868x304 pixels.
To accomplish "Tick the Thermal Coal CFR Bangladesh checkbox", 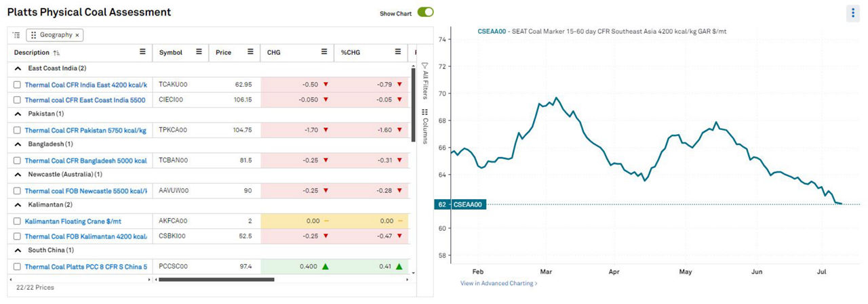I will pyautogui.click(x=18, y=160).
